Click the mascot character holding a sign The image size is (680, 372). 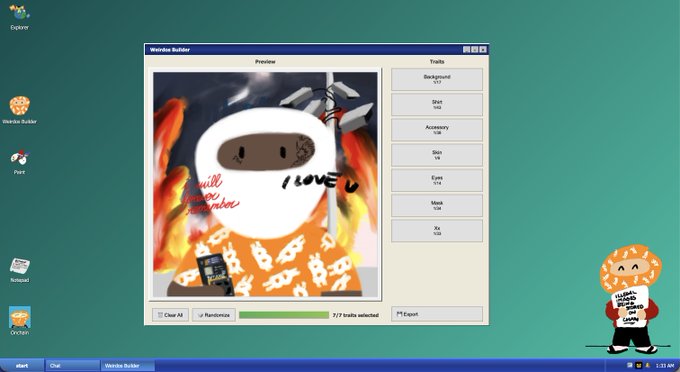click(x=630, y=299)
